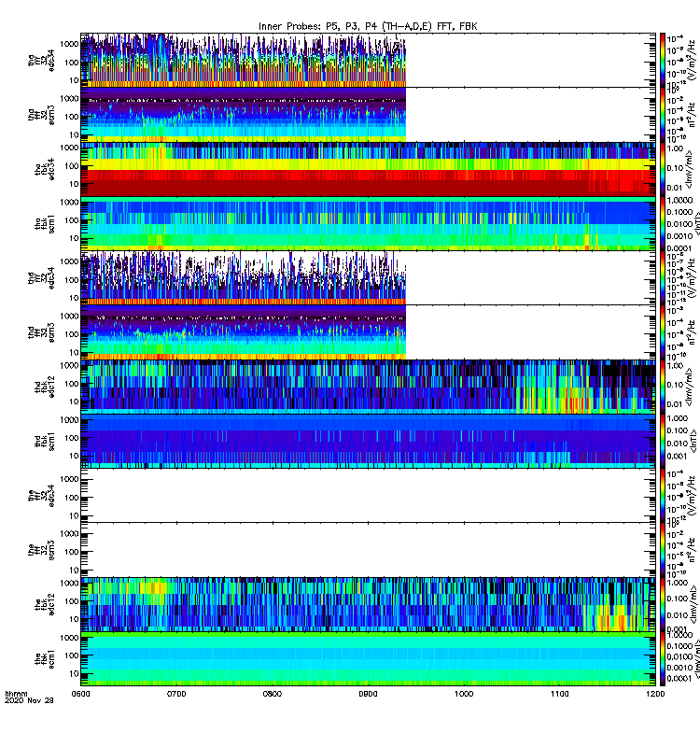Screen dimensions: 700x747
Task: Click the '1000' y-axis tick of the tha fff edc34 panel
Action: pyautogui.click(x=69, y=44)
